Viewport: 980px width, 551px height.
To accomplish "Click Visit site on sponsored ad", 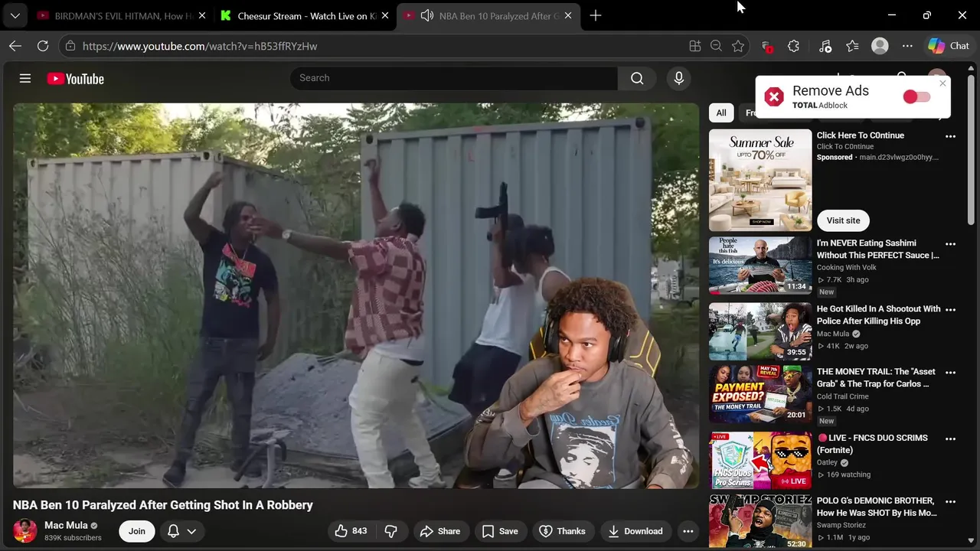I will pyautogui.click(x=843, y=220).
